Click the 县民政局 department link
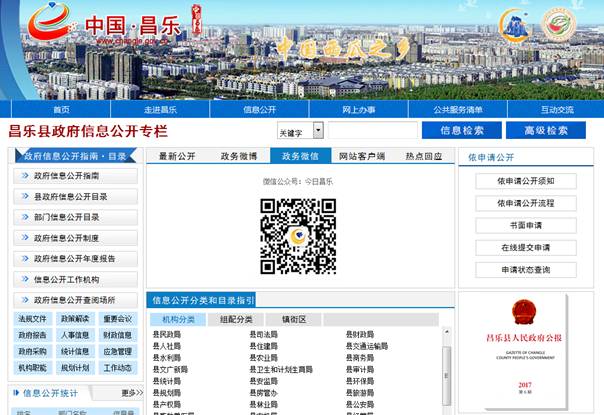The width and height of the screenshot is (604, 415). [x=167, y=335]
